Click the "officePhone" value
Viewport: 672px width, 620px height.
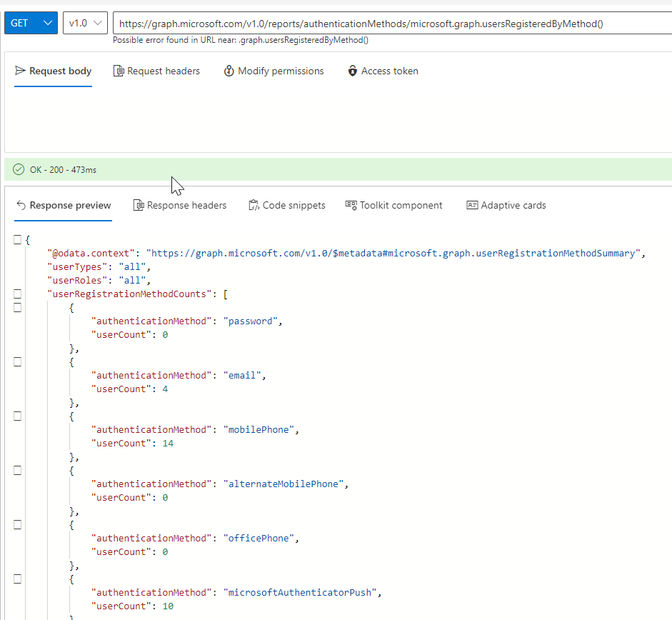[259, 538]
